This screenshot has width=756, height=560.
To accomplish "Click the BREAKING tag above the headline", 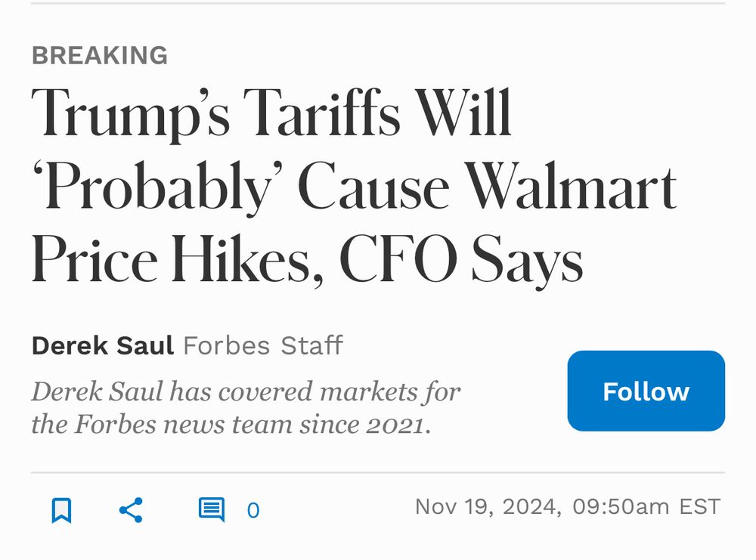I will tap(100, 55).
